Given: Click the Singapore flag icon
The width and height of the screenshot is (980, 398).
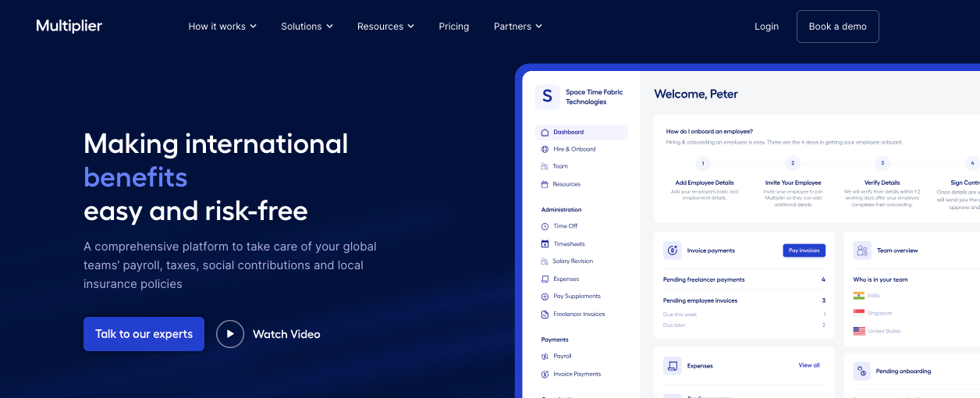Looking at the screenshot, I should coord(859,313).
